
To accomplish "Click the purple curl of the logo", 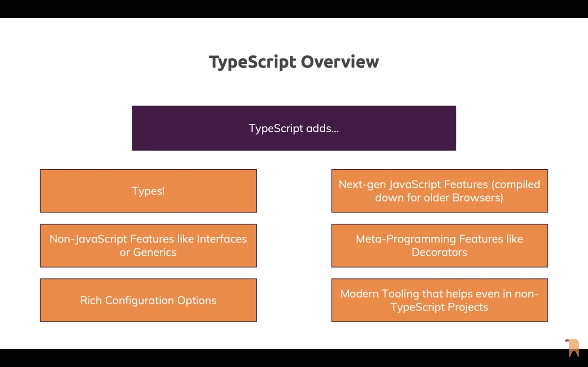I will tap(567, 340).
